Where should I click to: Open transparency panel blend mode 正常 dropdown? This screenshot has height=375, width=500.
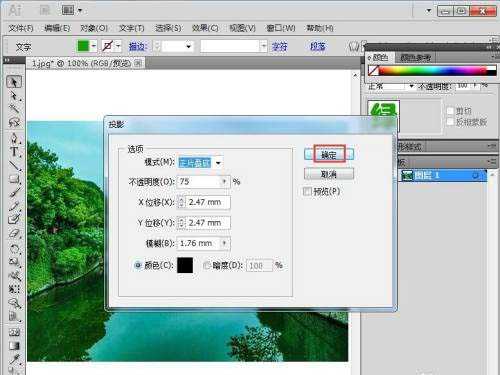click(x=411, y=86)
